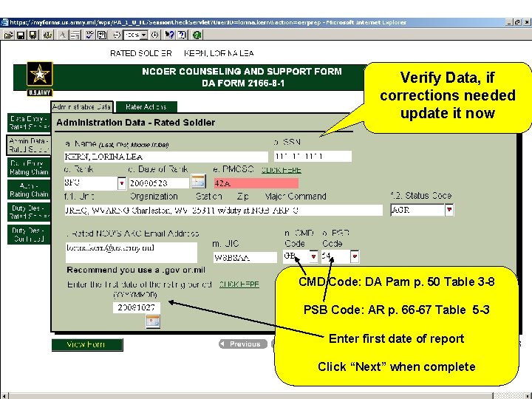Click the View Form button
This screenshot has width=532, height=399.
coord(87,345)
